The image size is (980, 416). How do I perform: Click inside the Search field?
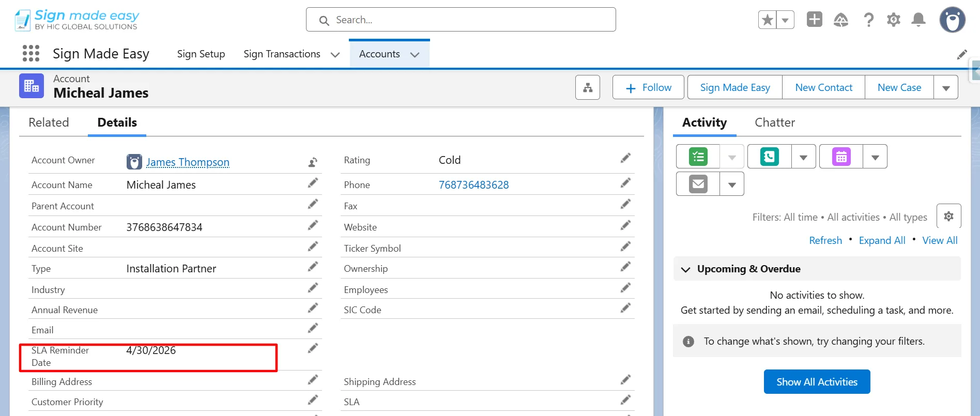tap(461, 20)
